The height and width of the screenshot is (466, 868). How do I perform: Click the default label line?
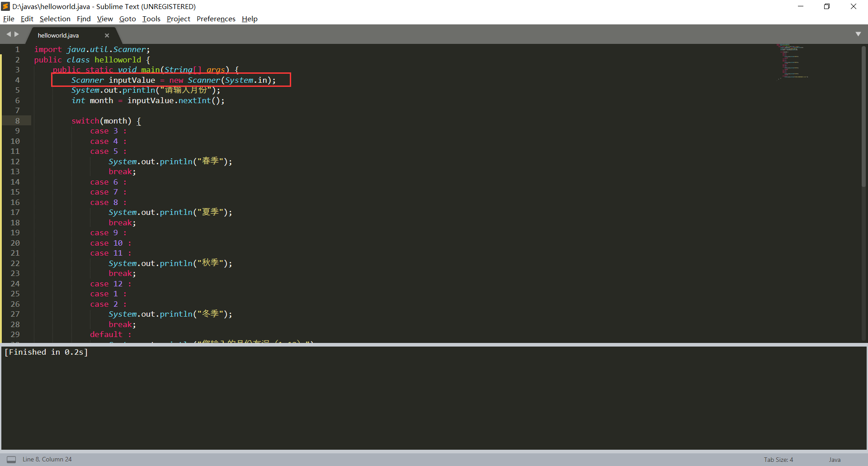pos(111,334)
